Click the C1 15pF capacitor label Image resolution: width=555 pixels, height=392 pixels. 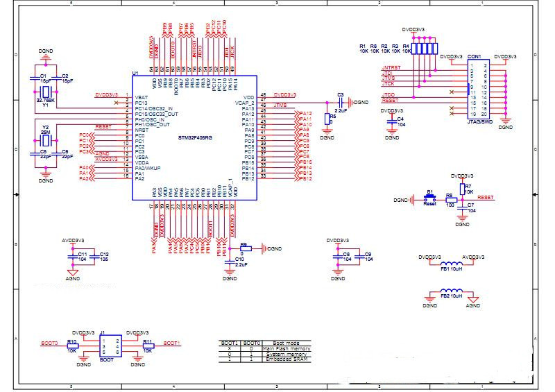coord(45,78)
